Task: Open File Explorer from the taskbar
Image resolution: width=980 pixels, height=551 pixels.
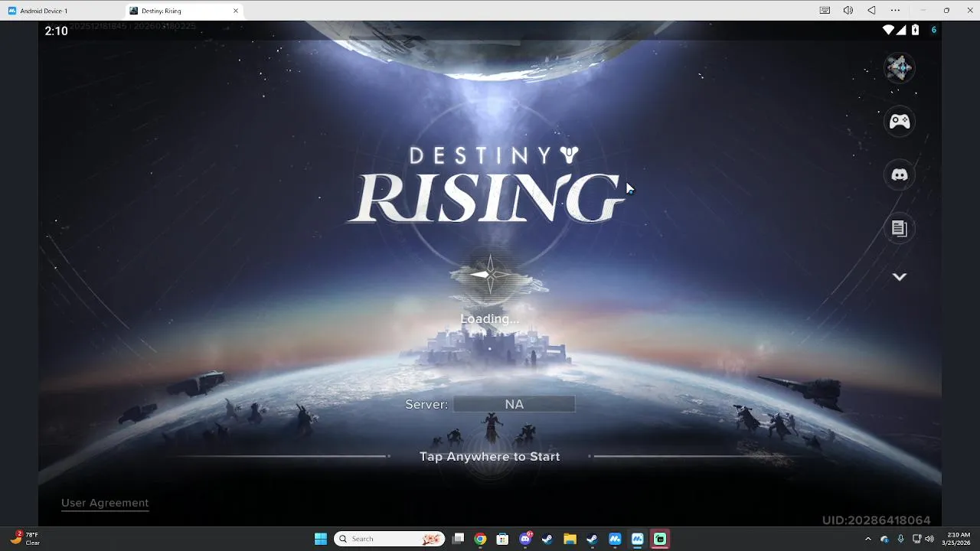Action: pos(570,539)
